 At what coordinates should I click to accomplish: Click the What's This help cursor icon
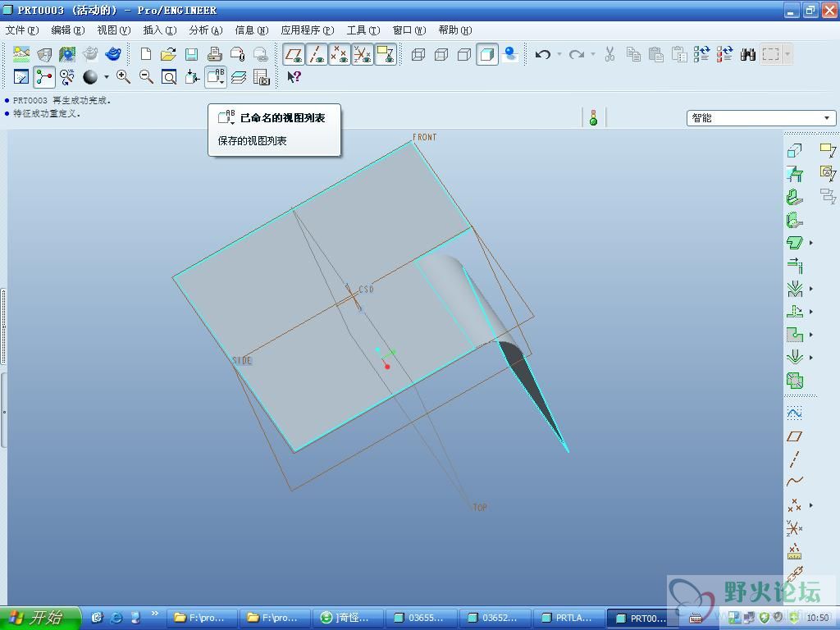294,77
